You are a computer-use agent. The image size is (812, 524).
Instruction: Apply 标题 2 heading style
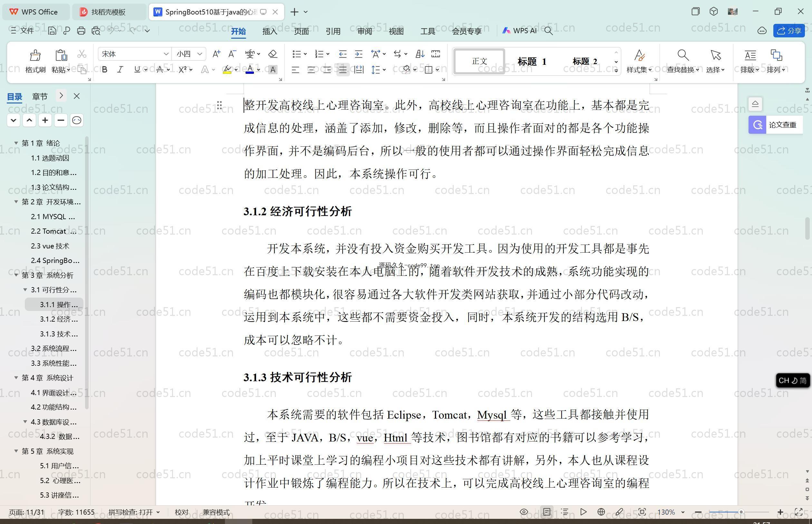click(585, 62)
